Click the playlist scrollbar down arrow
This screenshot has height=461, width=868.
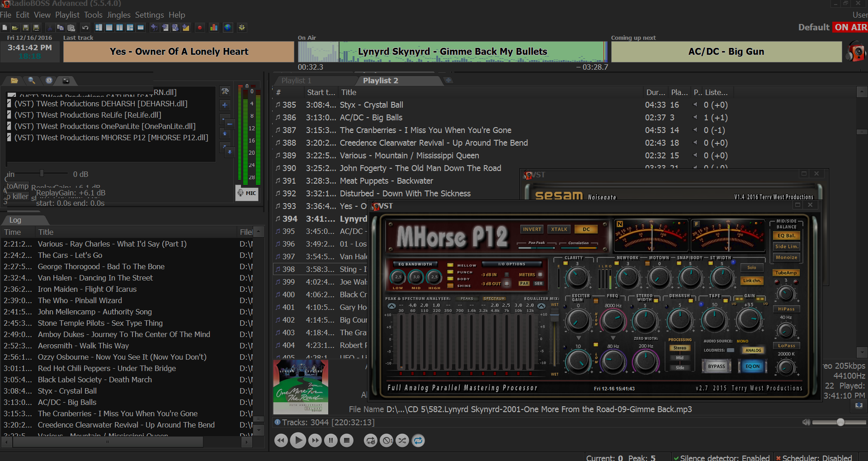(862, 352)
